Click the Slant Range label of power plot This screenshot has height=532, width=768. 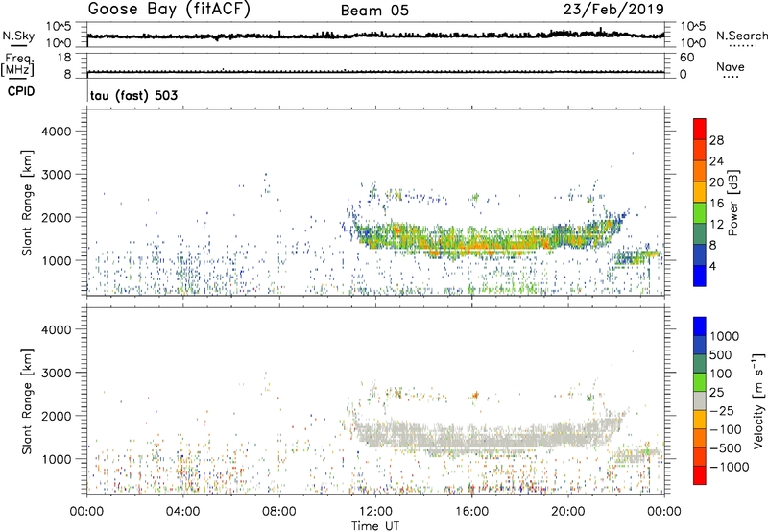tap(27, 203)
